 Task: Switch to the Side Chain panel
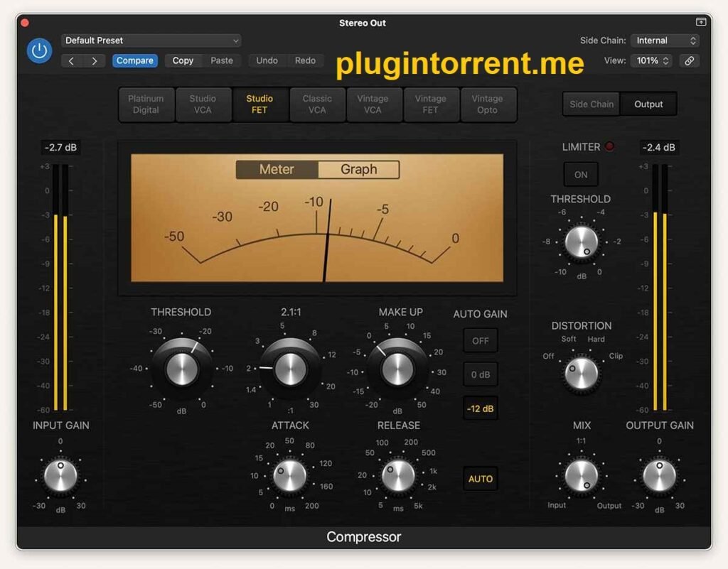(591, 104)
